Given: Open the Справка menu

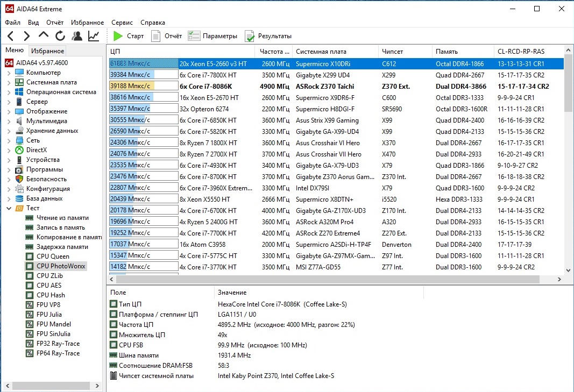Looking at the screenshot, I should (153, 23).
